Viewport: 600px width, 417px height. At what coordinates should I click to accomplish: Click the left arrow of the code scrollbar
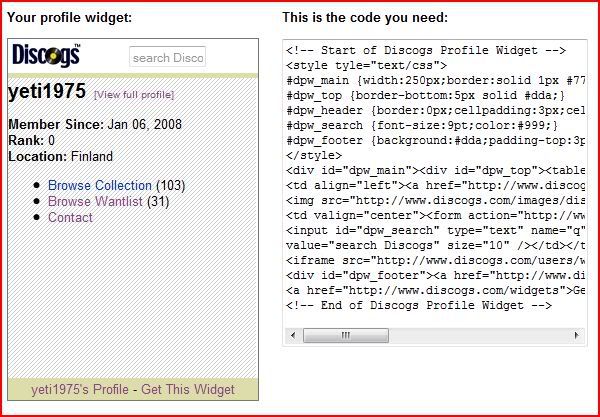293,336
